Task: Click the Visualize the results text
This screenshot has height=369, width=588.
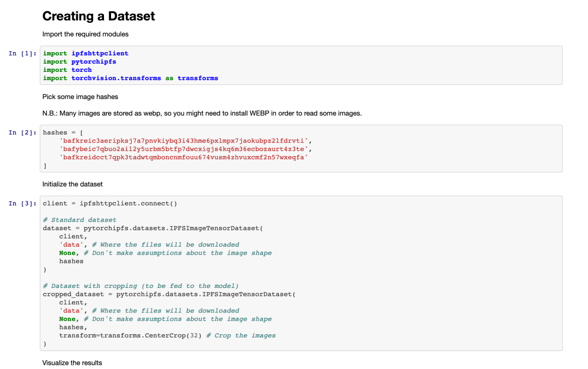Action: [72, 362]
